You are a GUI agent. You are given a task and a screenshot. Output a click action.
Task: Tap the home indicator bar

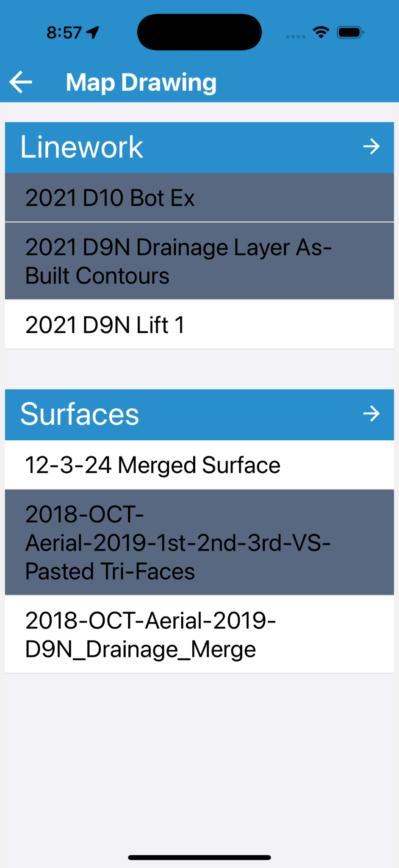(x=199, y=857)
